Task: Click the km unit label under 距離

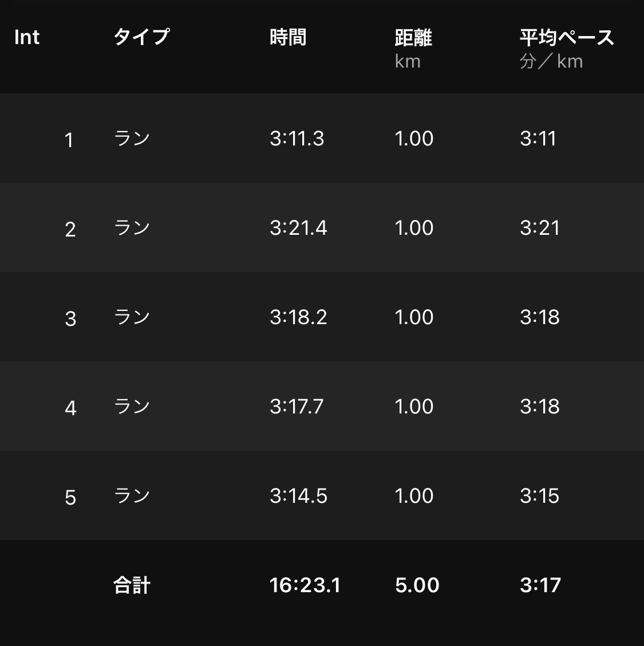Action: point(408,61)
